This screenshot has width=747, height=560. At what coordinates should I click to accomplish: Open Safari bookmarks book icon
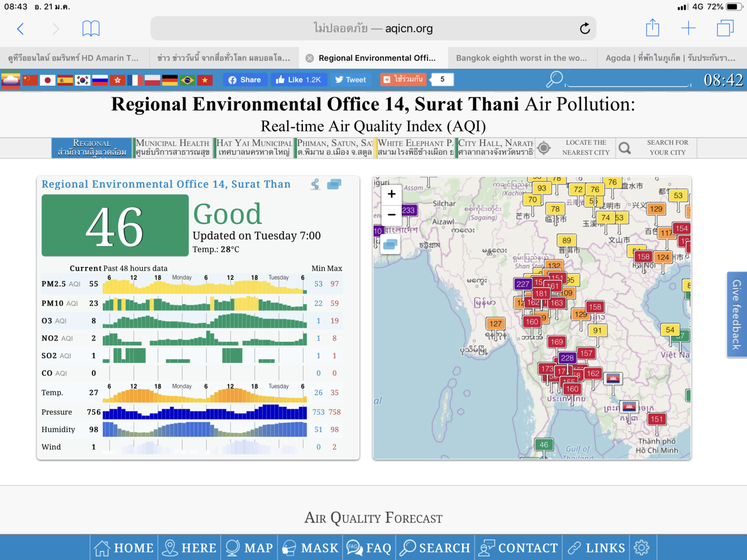[x=91, y=29]
